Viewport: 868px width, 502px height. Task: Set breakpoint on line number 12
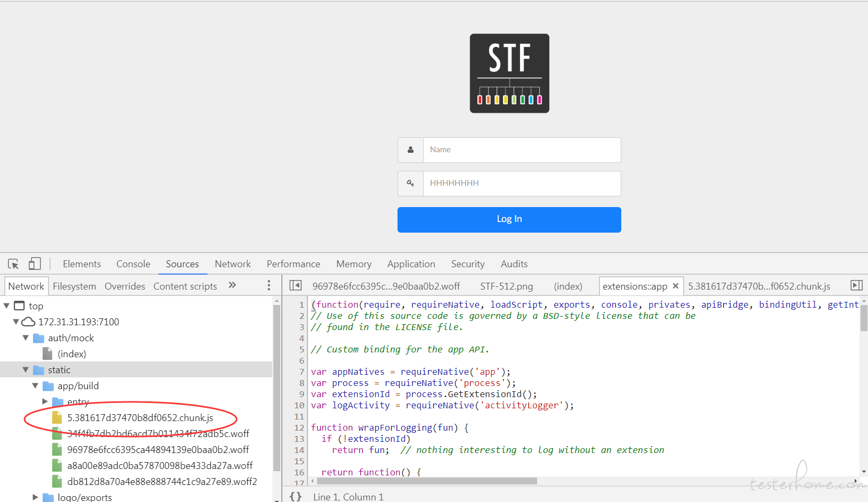coord(299,427)
